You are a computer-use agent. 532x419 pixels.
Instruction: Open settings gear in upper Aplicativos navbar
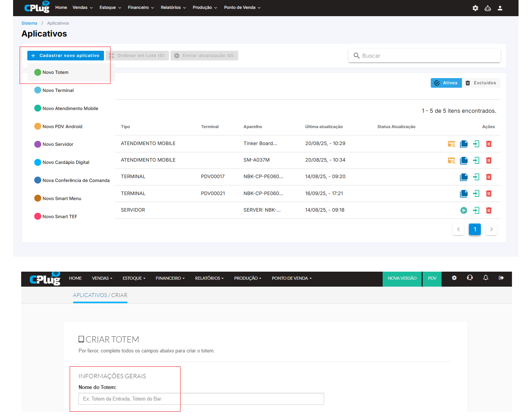(x=475, y=8)
